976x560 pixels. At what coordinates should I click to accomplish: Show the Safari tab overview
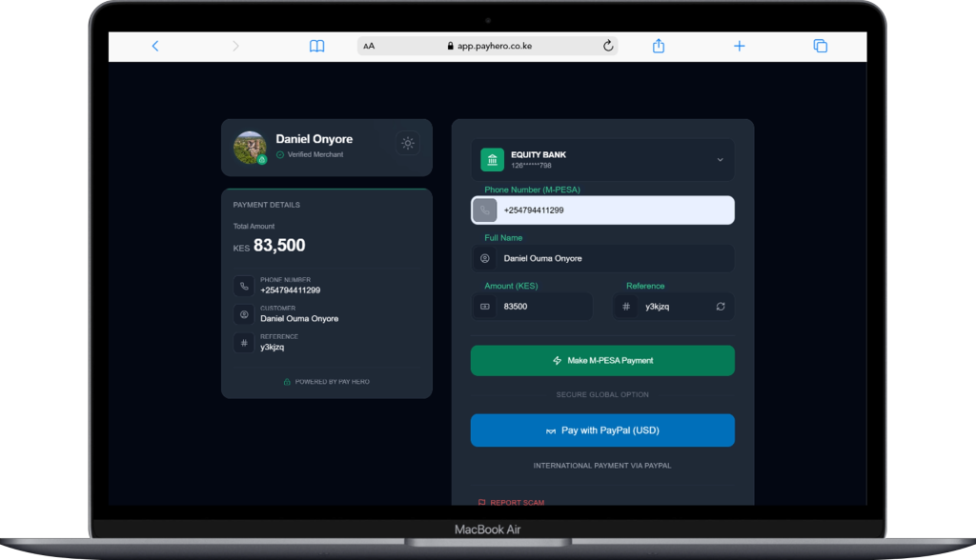[820, 46]
